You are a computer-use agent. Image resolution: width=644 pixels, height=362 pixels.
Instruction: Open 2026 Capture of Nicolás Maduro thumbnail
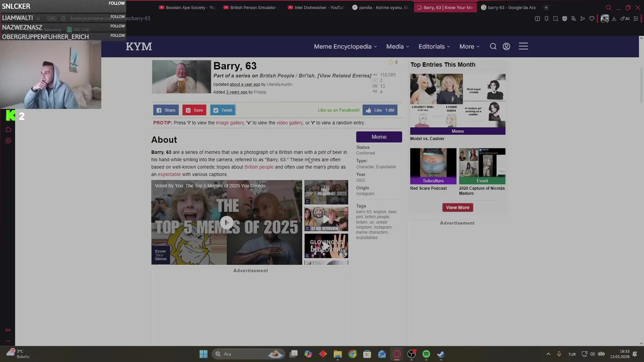click(x=482, y=166)
